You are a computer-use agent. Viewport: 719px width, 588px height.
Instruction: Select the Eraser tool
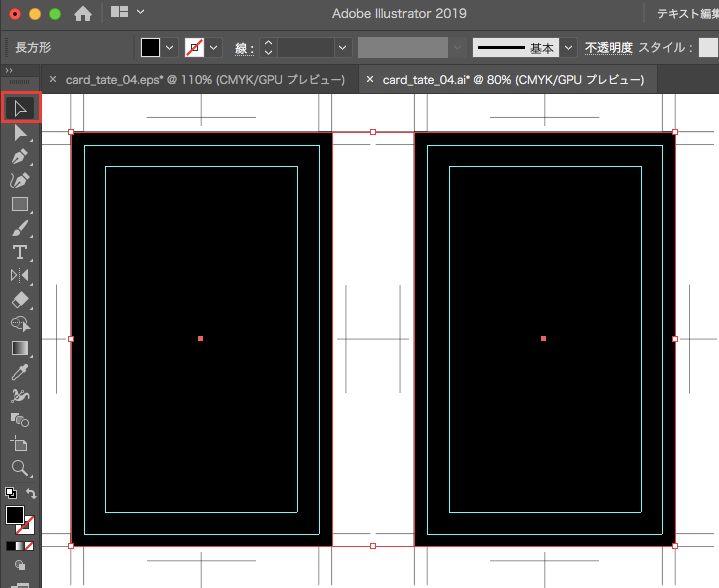[x=20, y=300]
